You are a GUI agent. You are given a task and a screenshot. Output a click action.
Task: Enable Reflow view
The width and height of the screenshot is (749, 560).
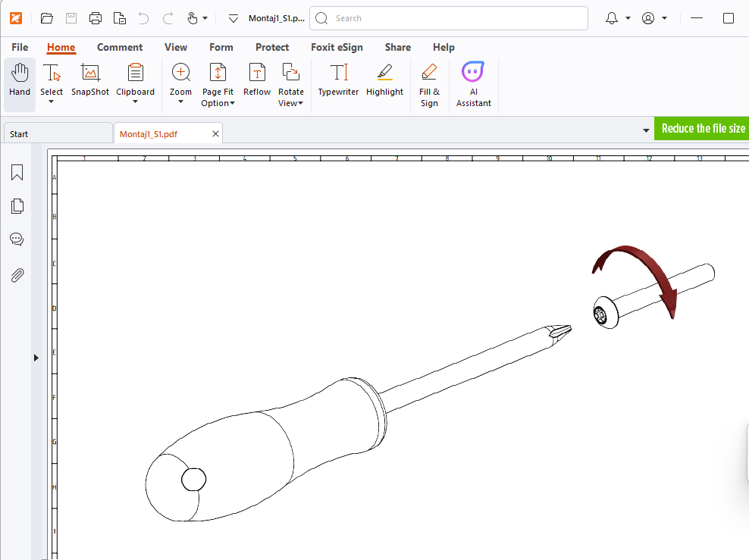coord(257,80)
